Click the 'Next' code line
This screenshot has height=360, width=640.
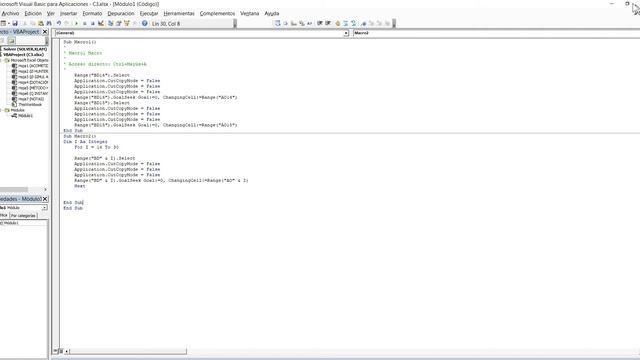pos(80,186)
